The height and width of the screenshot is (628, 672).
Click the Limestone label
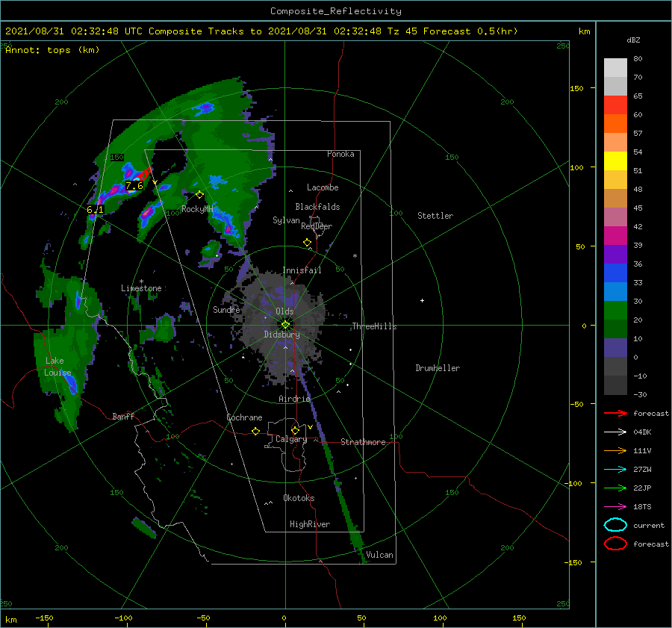(x=141, y=288)
